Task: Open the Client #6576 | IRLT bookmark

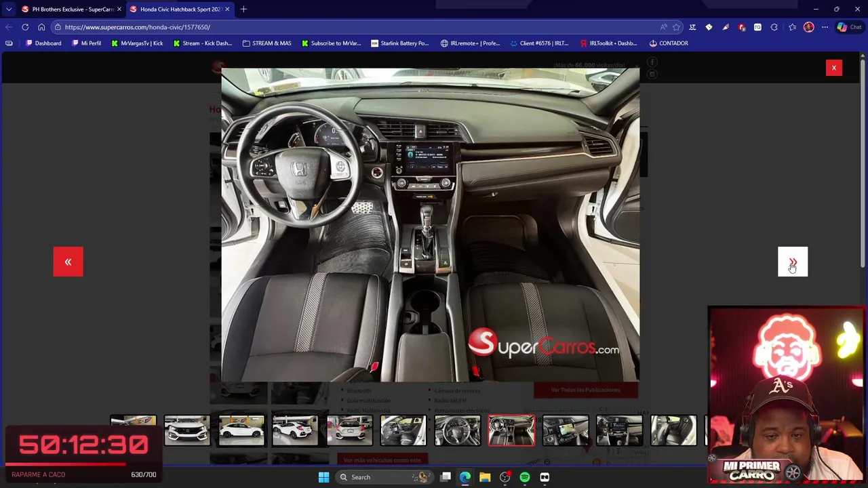Action: point(540,43)
